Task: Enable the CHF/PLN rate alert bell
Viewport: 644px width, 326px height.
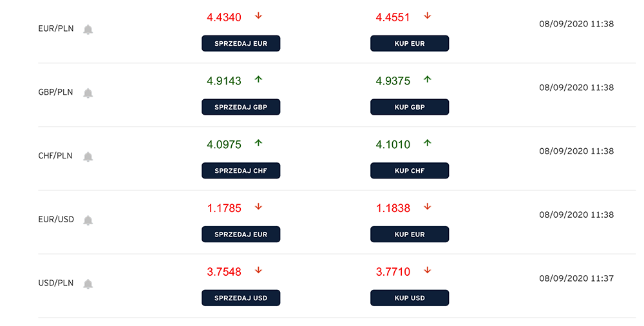Action: pos(88,157)
